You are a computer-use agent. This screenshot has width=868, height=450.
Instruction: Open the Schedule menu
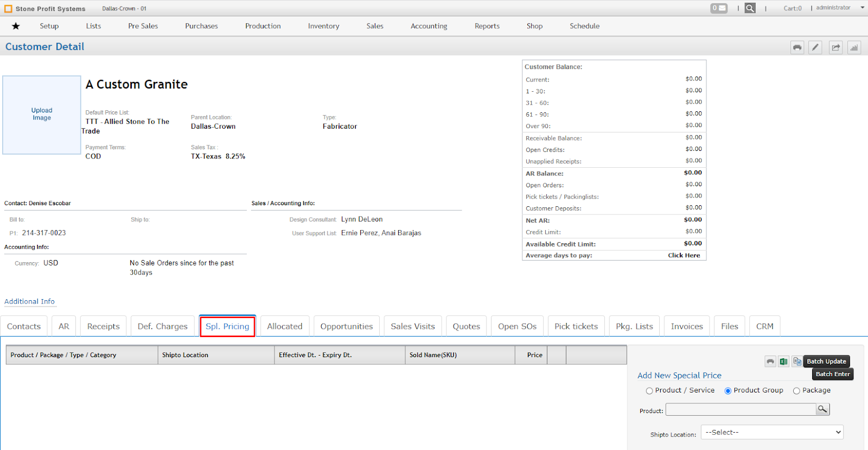pos(584,26)
